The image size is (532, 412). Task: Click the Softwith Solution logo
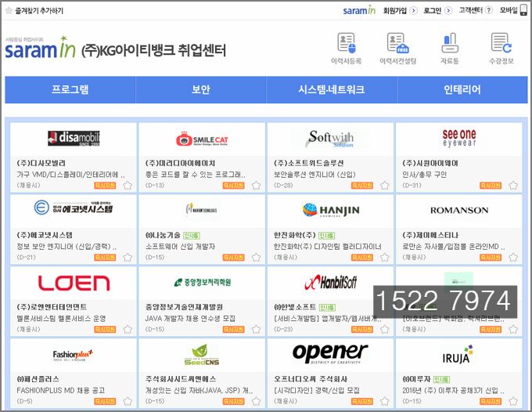[330, 139]
